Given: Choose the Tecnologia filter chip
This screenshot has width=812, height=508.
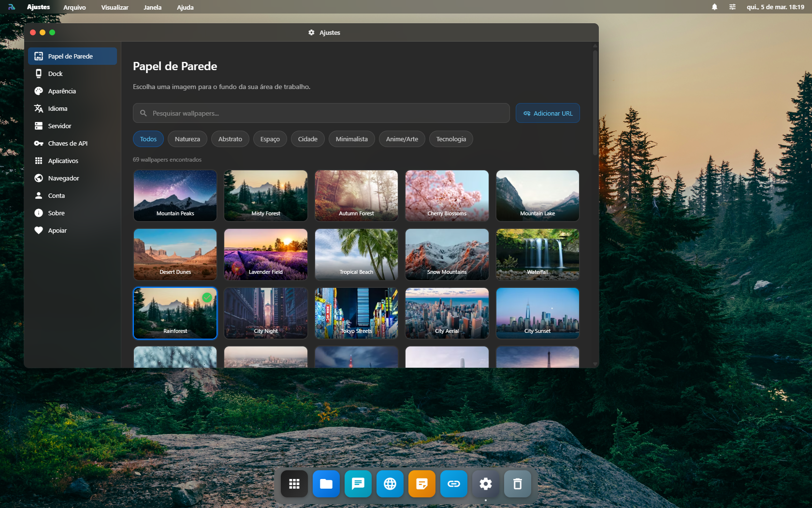Looking at the screenshot, I should tap(450, 139).
